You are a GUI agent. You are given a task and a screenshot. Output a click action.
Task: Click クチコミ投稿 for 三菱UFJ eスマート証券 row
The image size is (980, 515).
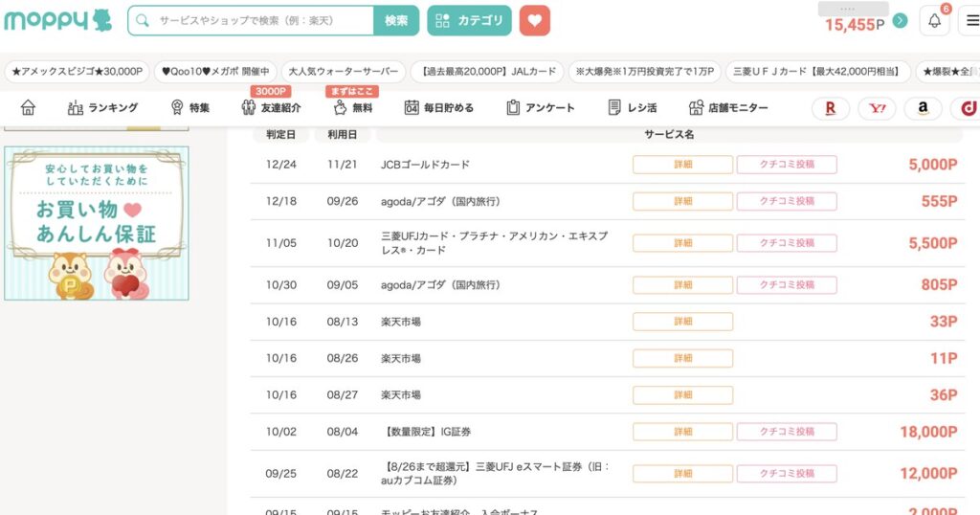tap(787, 474)
